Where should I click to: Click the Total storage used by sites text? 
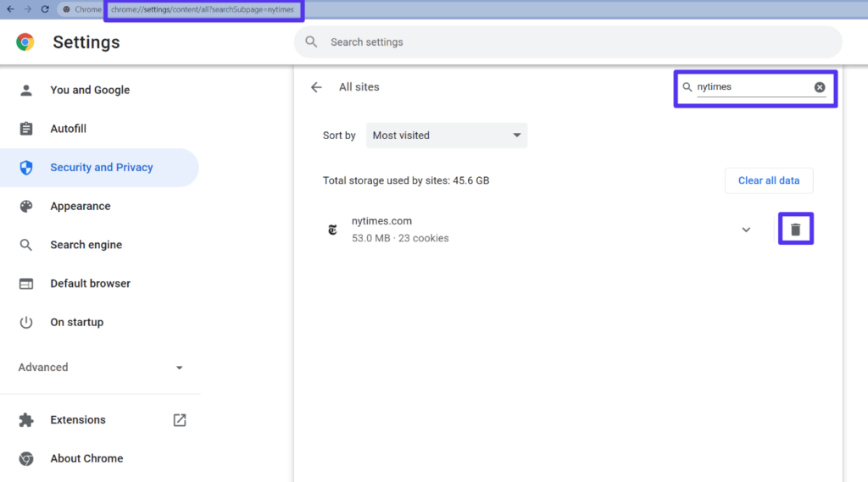[x=406, y=181]
